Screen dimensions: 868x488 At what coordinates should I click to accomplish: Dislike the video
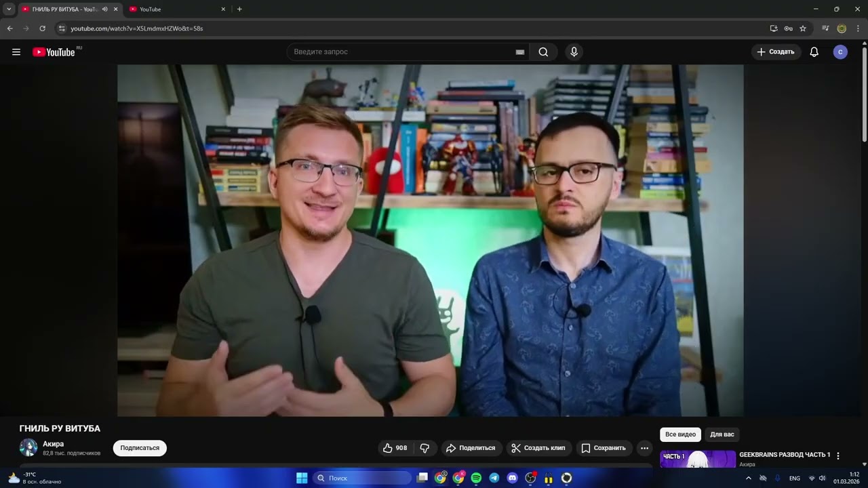click(425, 448)
